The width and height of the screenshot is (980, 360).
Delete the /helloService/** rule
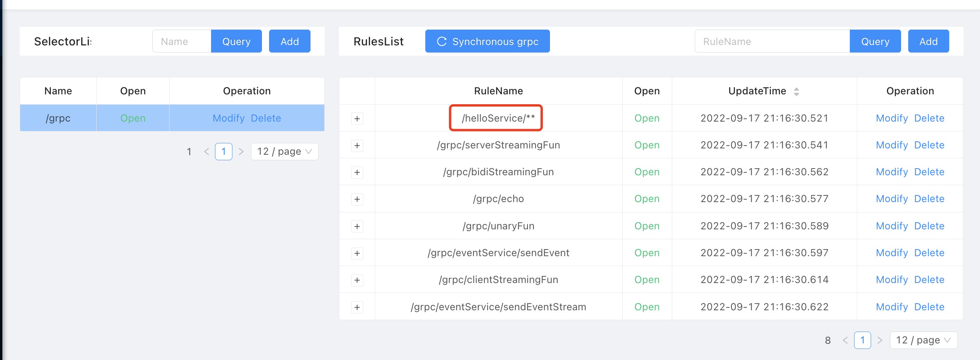click(929, 118)
